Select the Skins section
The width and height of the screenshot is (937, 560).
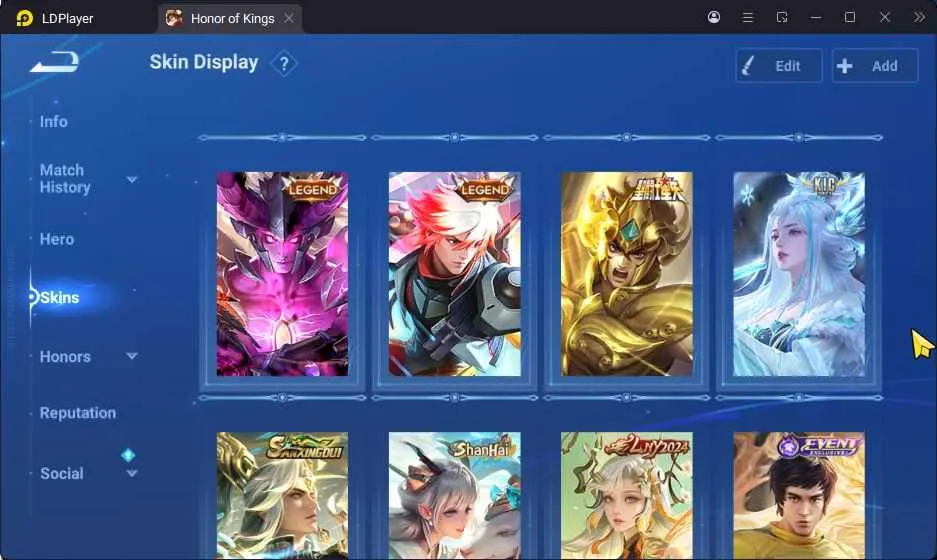point(60,297)
